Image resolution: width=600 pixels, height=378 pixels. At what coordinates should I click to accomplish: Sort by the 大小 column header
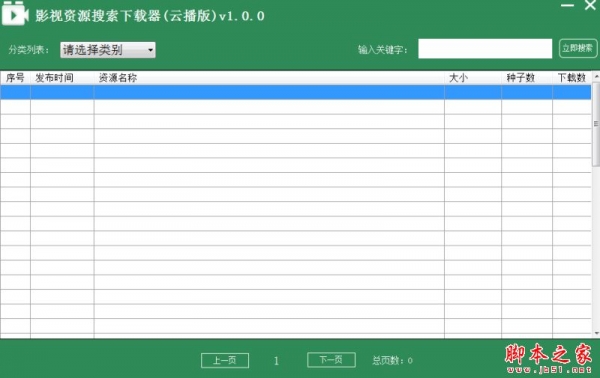click(x=473, y=78)
